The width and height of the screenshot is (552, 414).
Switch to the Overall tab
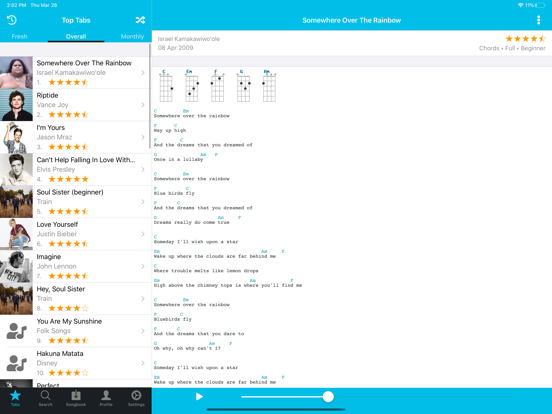click(76, 36)
